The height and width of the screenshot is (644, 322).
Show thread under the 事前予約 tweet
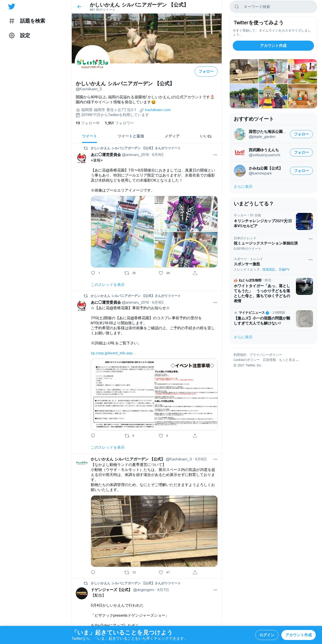[108, 447]
